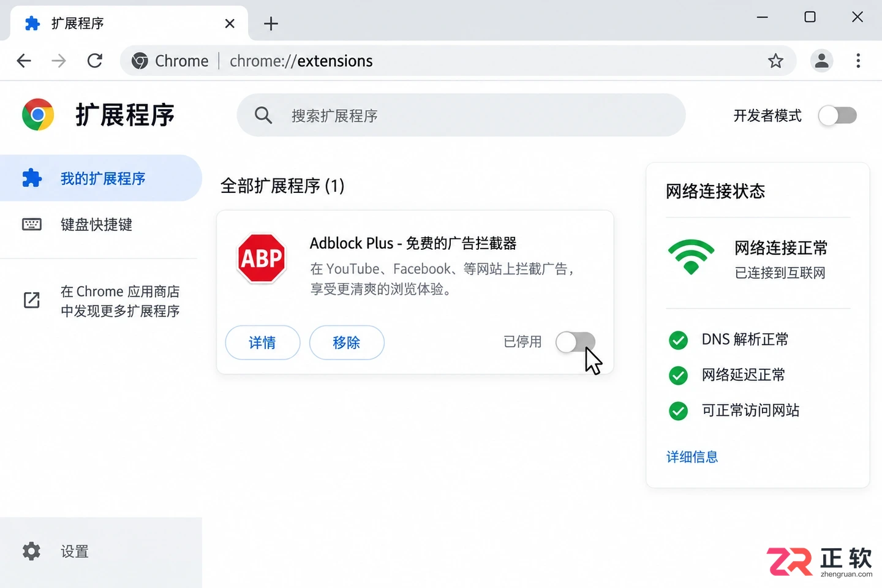Image resolution: width=882 pixels, height=588 pixels.
Task: Click the green check beside 可正常访问网站
Action: click(x=678, y=411)
